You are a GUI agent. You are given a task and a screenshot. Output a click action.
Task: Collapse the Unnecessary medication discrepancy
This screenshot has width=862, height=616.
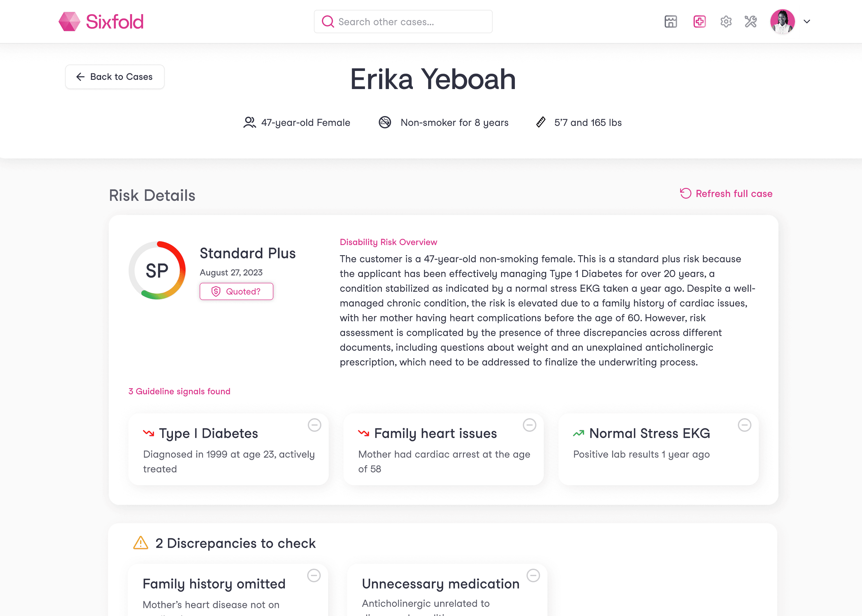[x=533, y=575]
